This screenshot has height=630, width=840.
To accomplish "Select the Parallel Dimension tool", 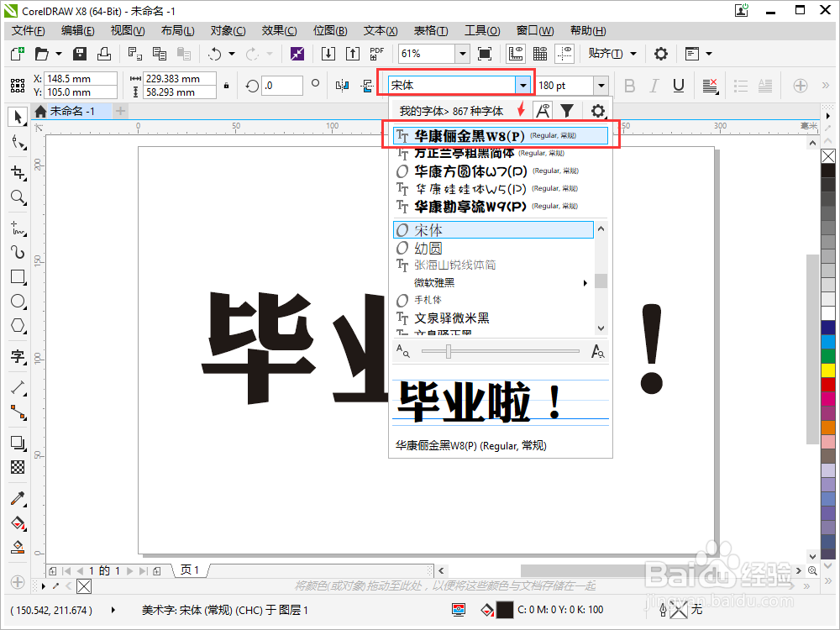I will 18,386.
